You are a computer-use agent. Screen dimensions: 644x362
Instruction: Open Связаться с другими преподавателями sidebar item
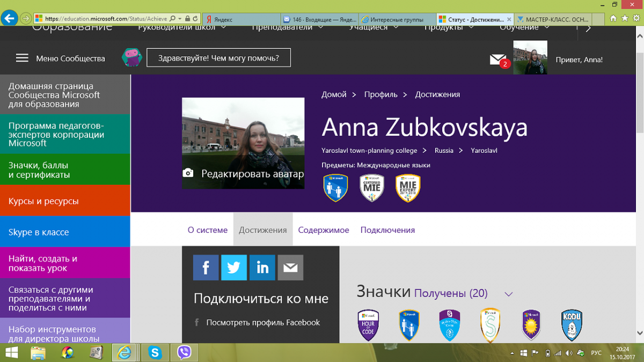tap(65, 298)
